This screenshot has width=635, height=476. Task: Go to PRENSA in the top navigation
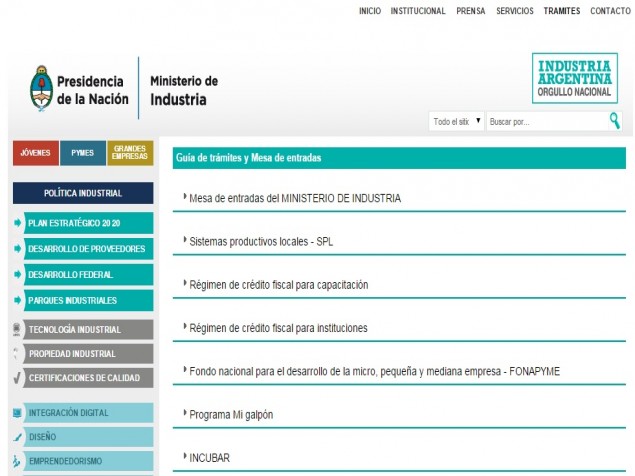(470, 11)
